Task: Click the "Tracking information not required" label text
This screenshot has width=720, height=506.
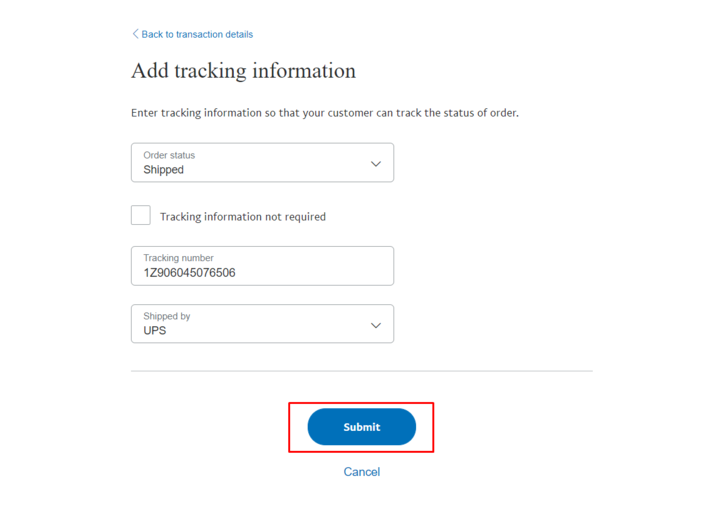Action: tap(243, 217)
